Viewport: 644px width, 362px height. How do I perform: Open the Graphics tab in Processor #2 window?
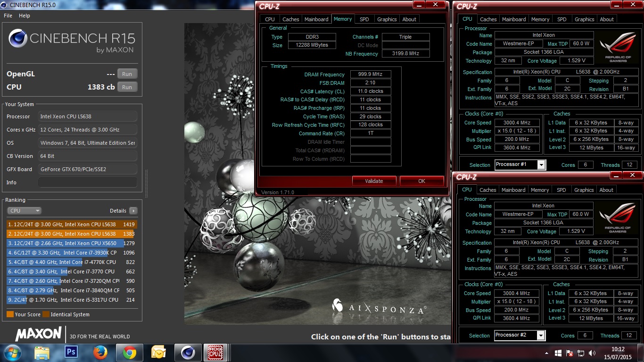[x=584, y=190]
